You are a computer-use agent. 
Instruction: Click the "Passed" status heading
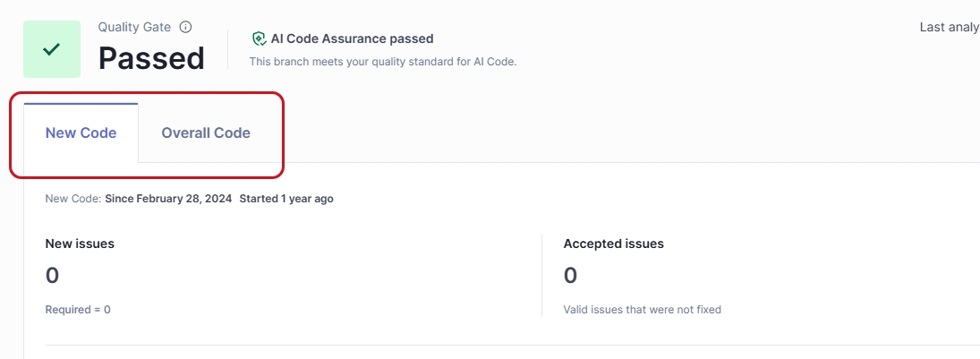(151, 58)
